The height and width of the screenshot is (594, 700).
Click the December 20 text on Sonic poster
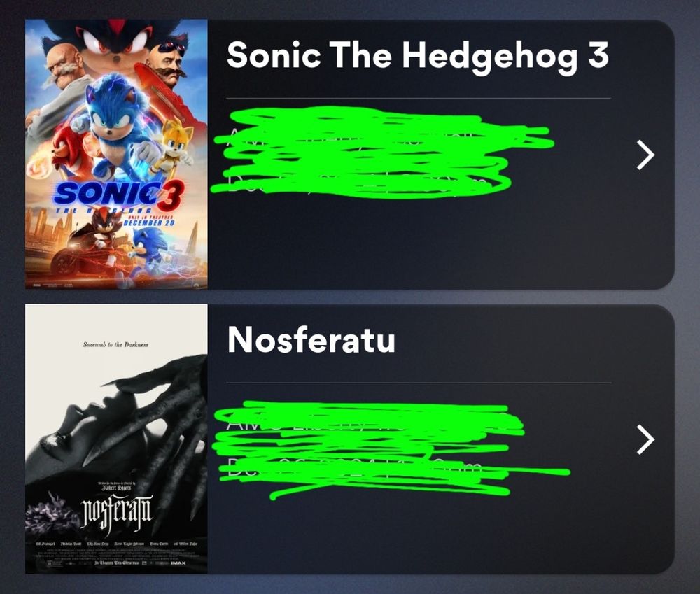click(148, 222)
